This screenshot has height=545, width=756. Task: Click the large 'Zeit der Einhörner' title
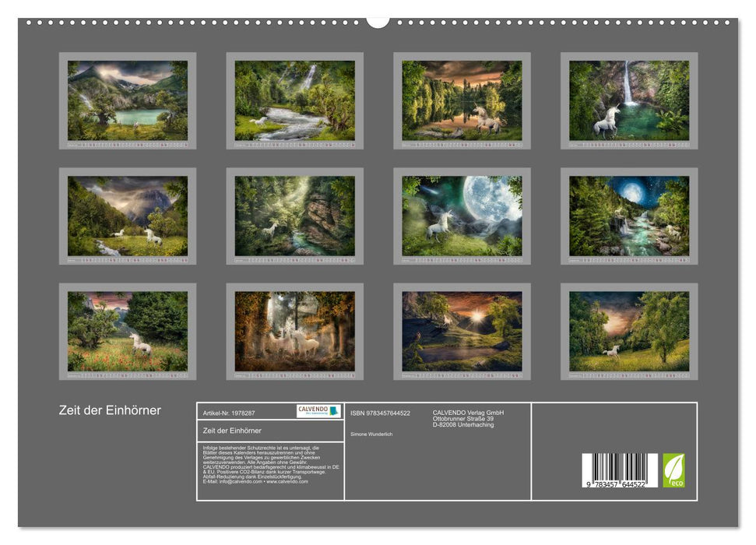(x=110, y=410)
